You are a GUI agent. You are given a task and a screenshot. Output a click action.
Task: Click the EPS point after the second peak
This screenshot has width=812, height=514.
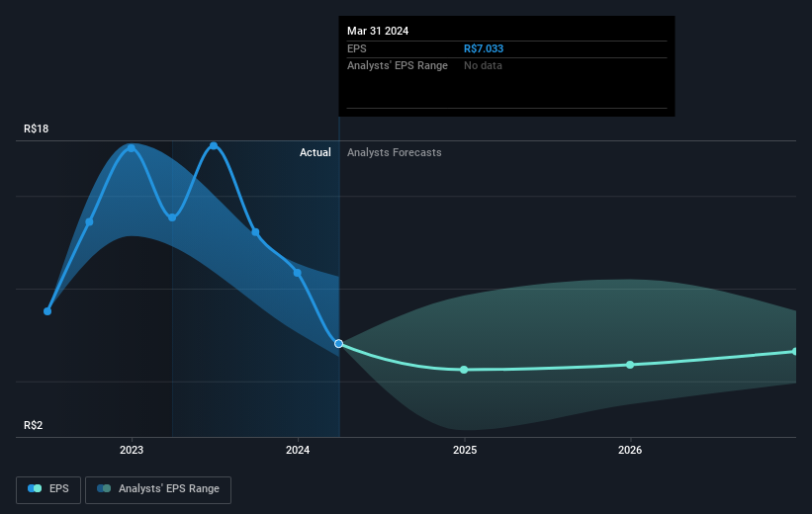tap(255, 232)
